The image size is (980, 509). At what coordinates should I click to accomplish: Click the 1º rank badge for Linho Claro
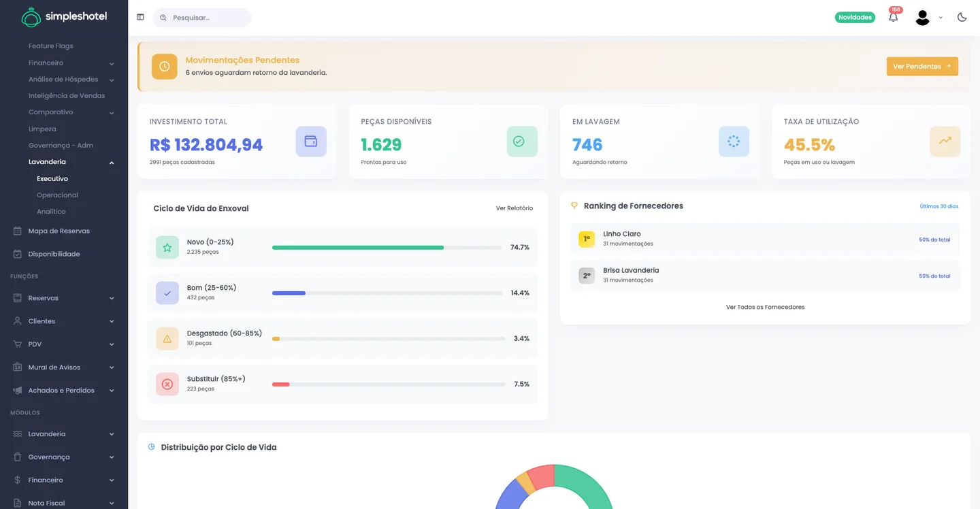(587, 239)
